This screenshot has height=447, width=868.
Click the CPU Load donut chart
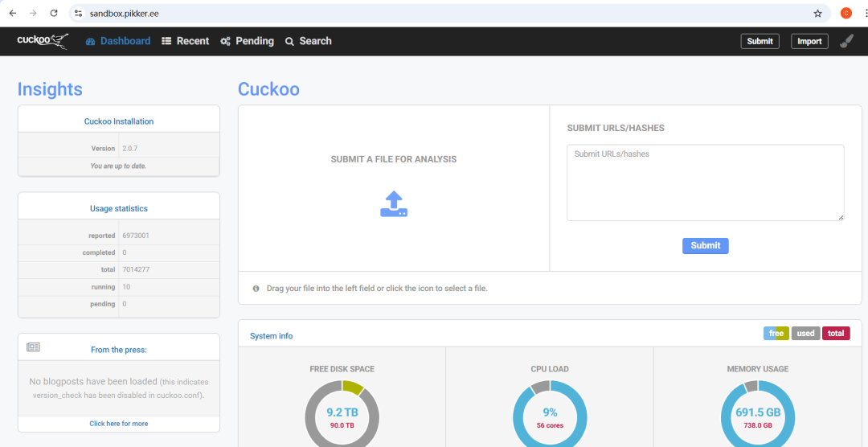(x=550, y=414)
